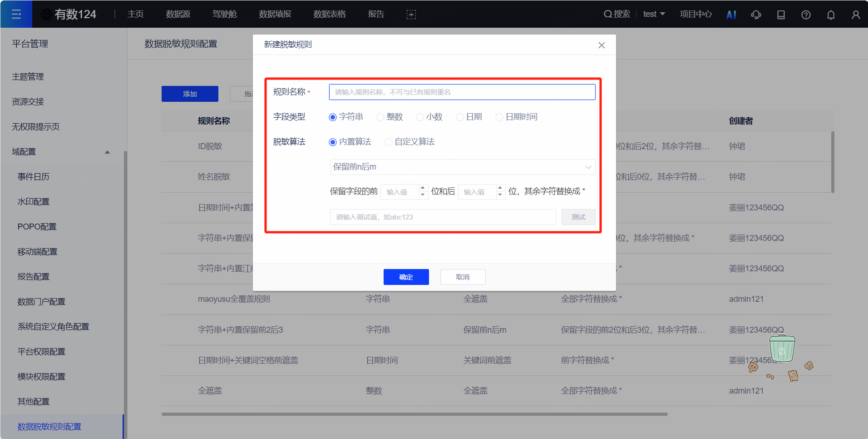Select the 日期 field type option
The image size is (868, 439).
pyautogui.click(x=459, y=117)
